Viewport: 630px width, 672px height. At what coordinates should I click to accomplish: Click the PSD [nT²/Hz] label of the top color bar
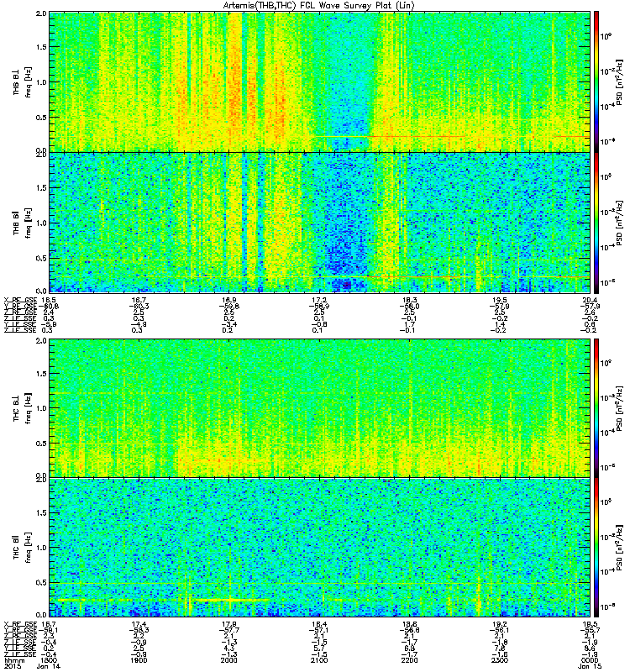tap(620, 82)
